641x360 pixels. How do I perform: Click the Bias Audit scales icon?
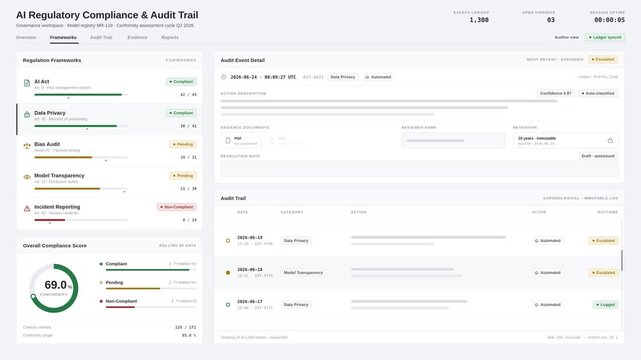(27, 146)
